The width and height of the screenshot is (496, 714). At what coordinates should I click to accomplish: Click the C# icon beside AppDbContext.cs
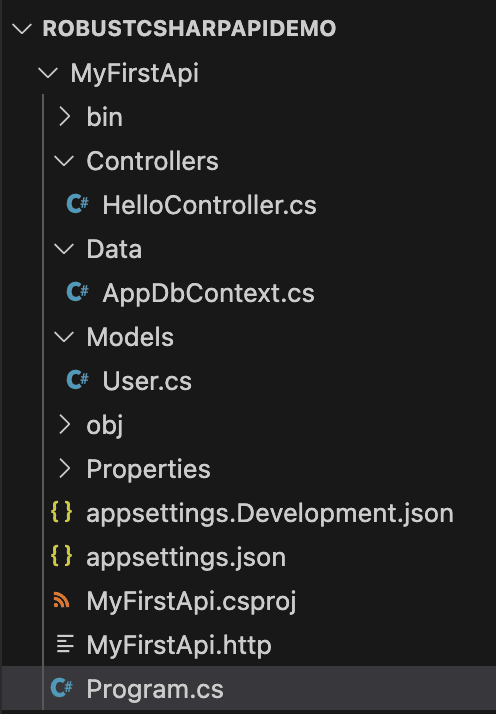pos(77,292)
